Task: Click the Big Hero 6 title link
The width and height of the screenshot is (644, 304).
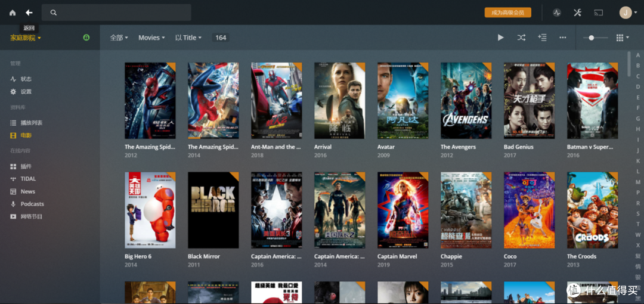Action: 138,256
